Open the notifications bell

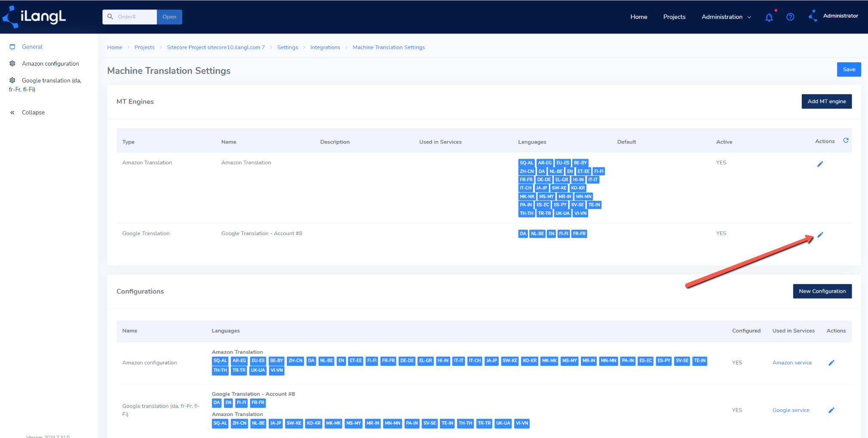pos(769,17)
